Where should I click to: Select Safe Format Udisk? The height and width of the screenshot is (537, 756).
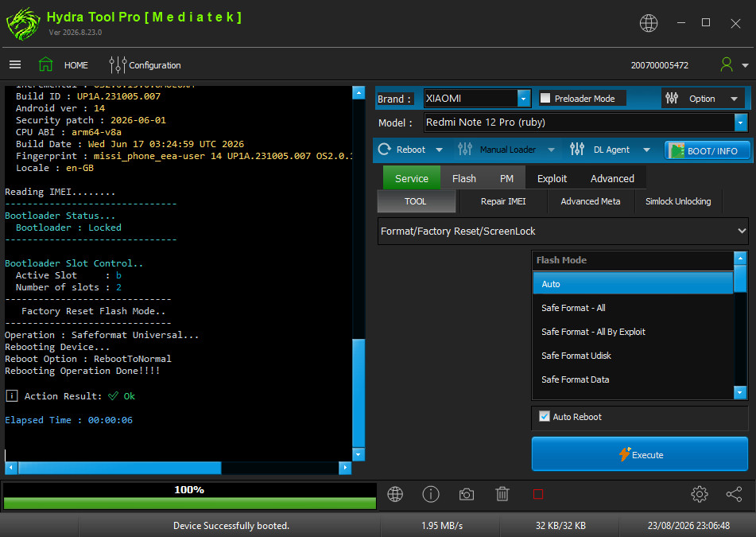click(633, 356)
